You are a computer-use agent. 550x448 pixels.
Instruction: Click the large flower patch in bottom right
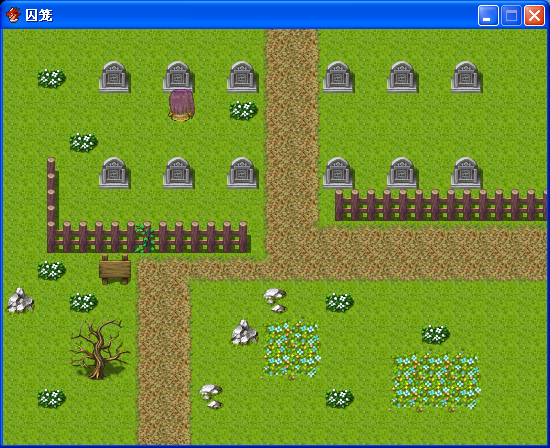click(x=436, y=382)
